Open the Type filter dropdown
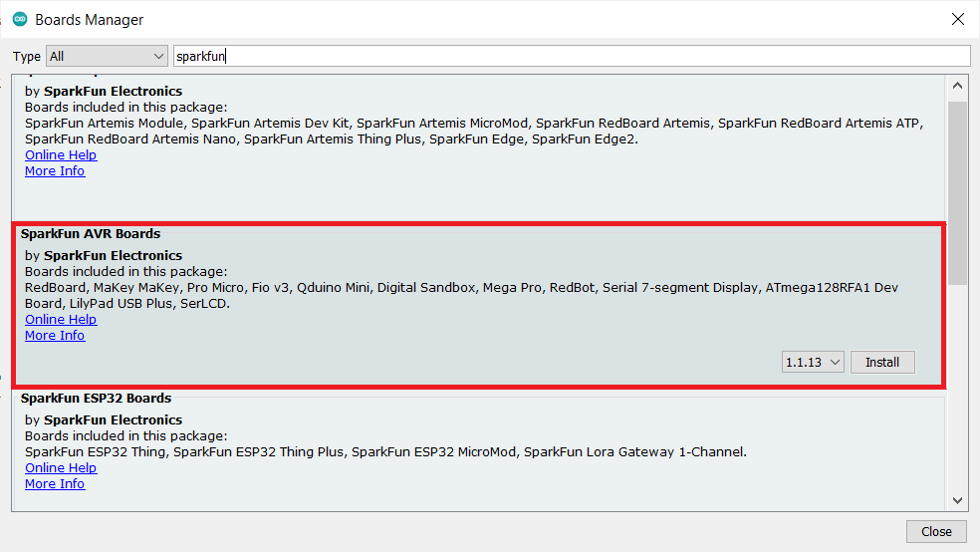This screenshot has height=552, width=980. pyautogui.click(x=107, y=57)
